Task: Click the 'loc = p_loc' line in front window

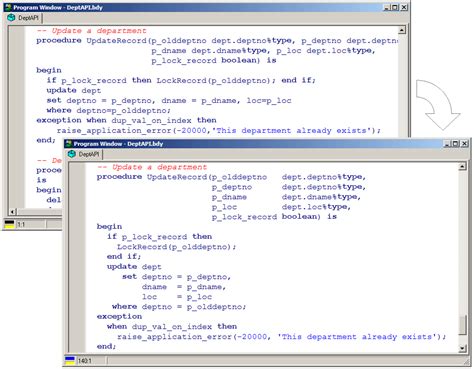Action: (177, 297)
